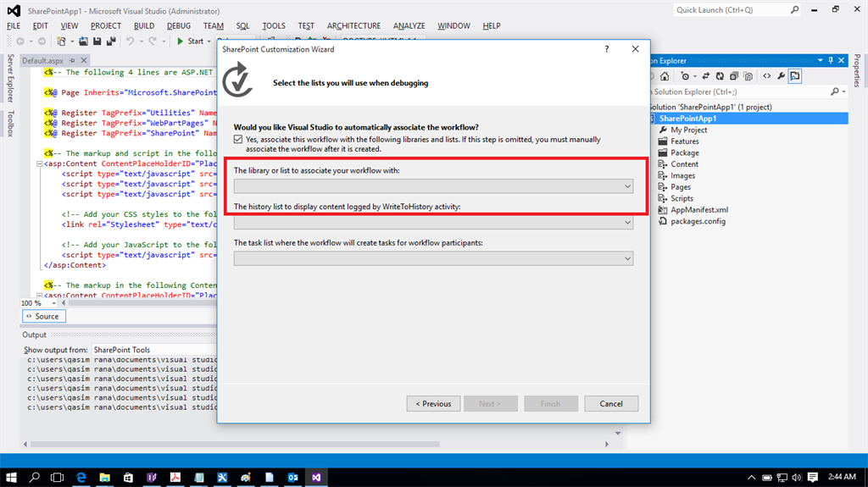Click the Save All toolbar icon
The image size is (868, 487).
(111, 41)
